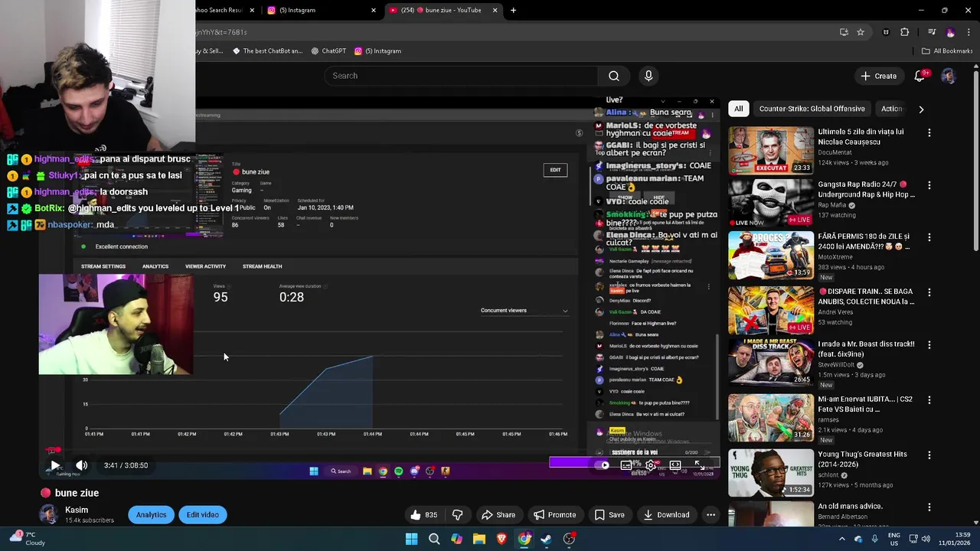Screen dimensions: 980x551
Task: Click the Edit video button
Action: click(202, 515)
